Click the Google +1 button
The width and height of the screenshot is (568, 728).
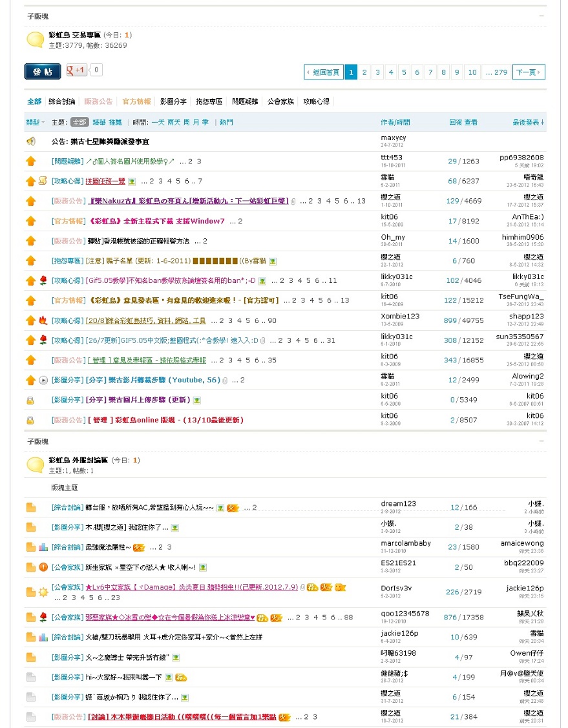click(77, 70)
